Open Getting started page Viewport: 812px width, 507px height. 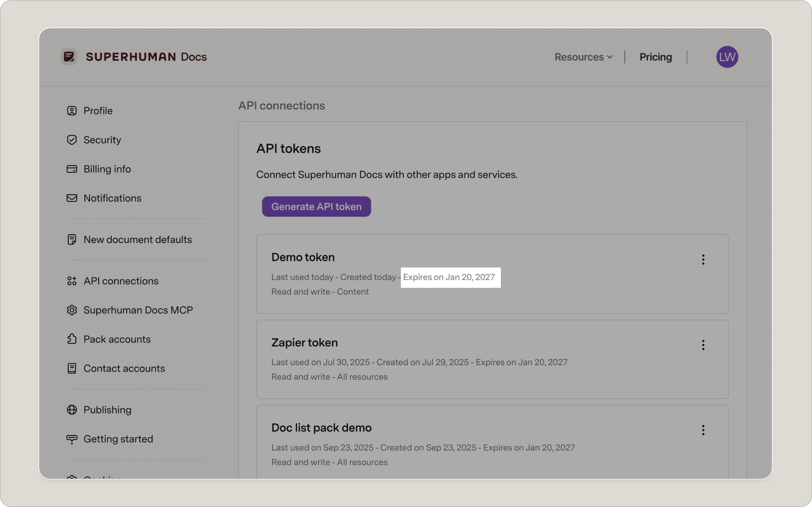118,439
